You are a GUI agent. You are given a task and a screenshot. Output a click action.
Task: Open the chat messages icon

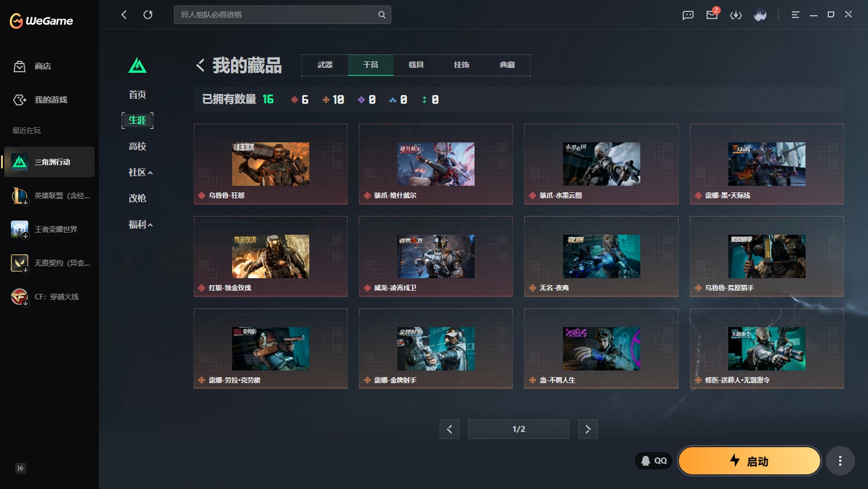coord(688,15)
